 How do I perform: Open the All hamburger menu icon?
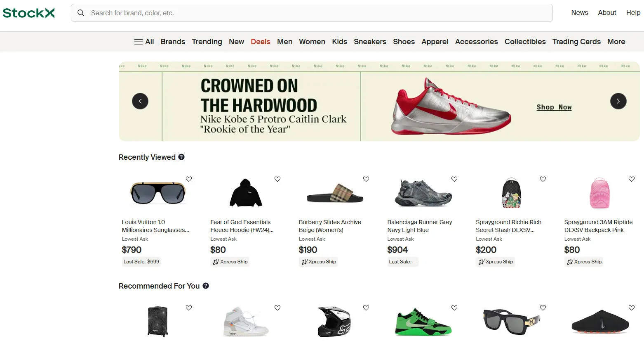coord(139,42)
